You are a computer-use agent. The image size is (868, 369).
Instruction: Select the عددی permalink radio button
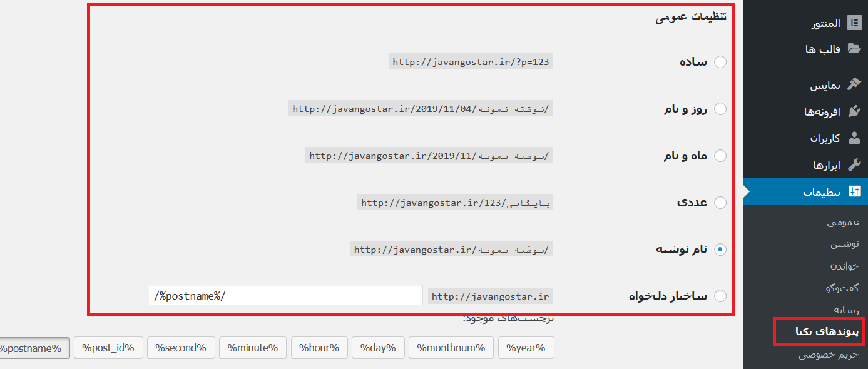[x=720, y=203]
